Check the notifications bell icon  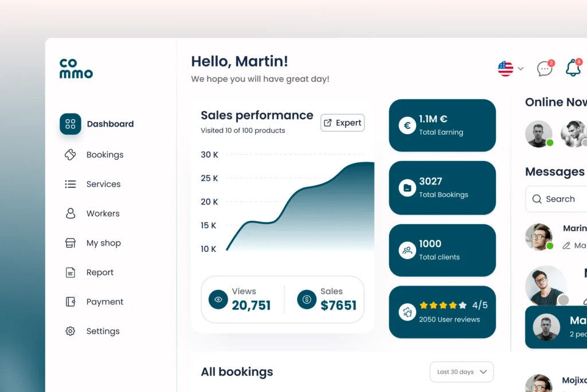point(573,68)
